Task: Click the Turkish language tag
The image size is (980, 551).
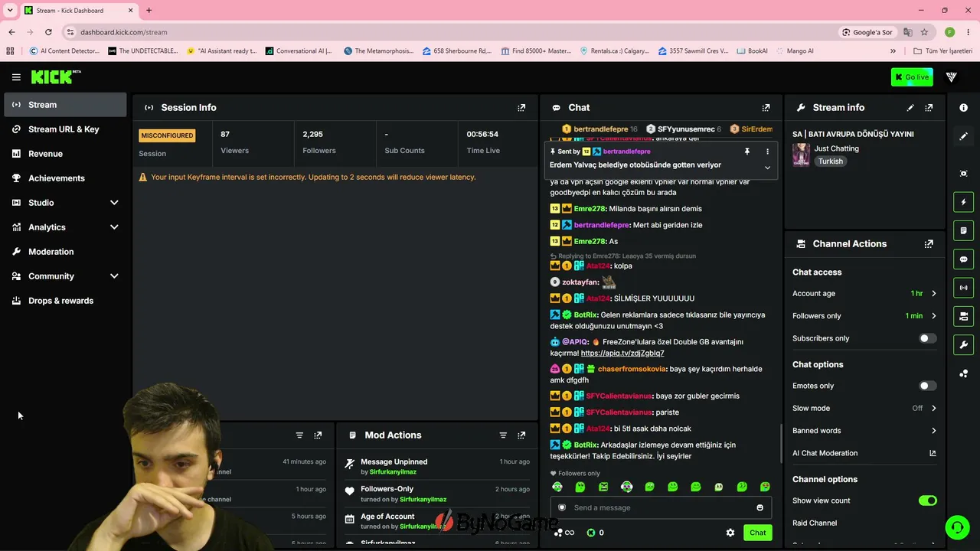Action: [830, 161]
